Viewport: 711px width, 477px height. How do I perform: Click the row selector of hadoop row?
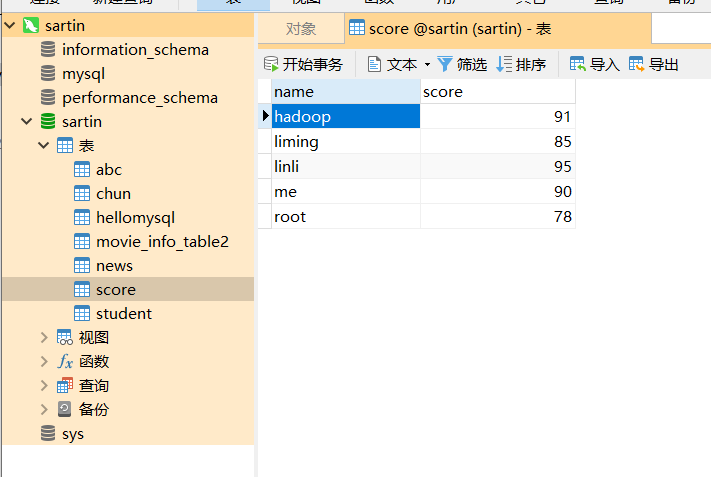(265, 116)
